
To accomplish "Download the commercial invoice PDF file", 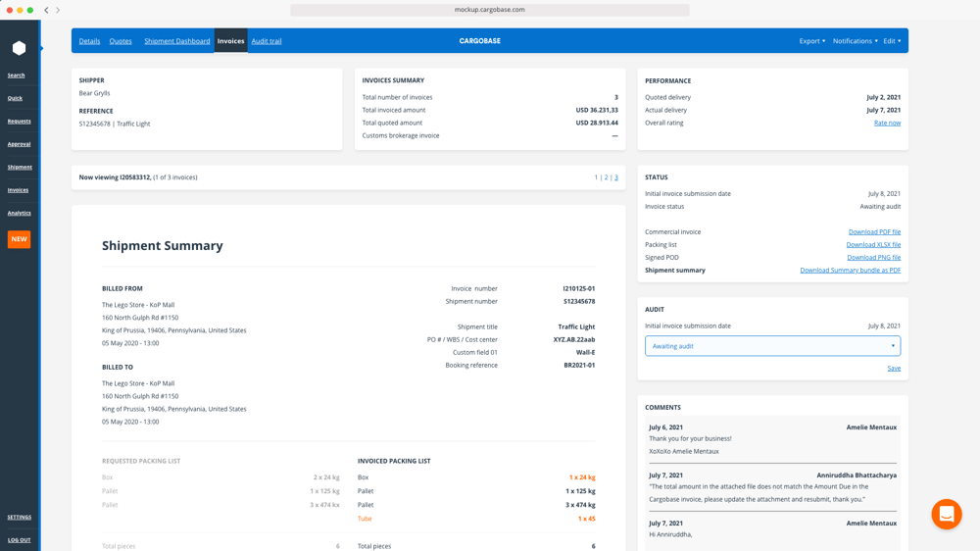I will click(874, 232).
